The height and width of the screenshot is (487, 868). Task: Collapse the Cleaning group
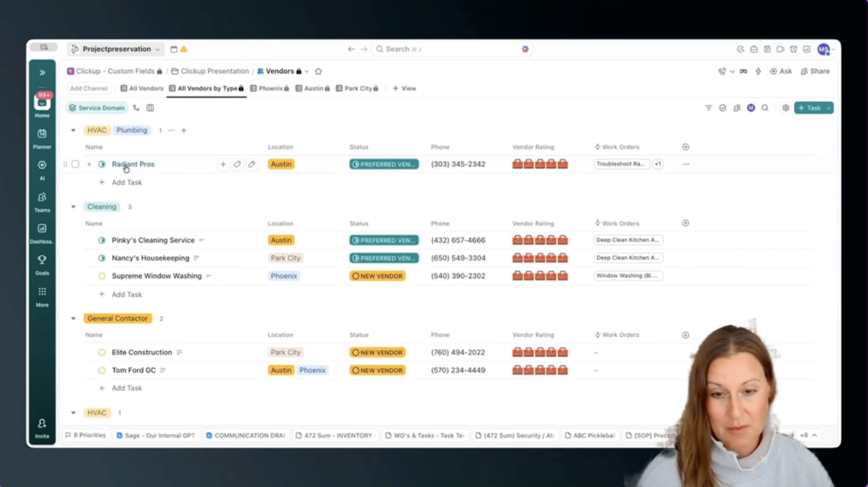[x=73, y=207]
